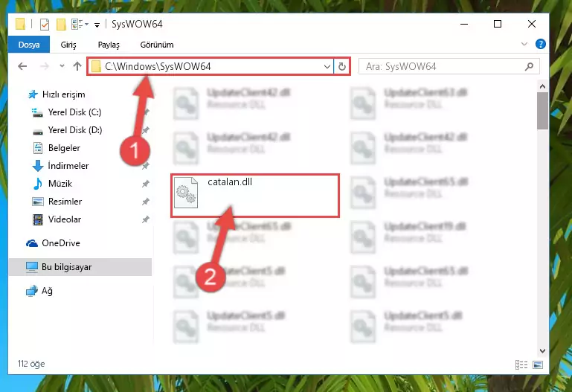Click the search magnifier icon

[529, 66]
